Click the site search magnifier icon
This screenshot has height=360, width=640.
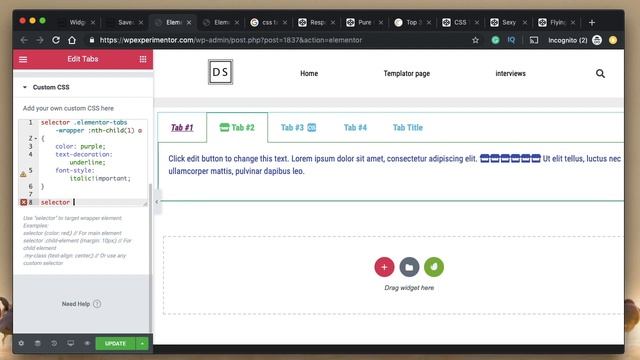tap(600, 73)
